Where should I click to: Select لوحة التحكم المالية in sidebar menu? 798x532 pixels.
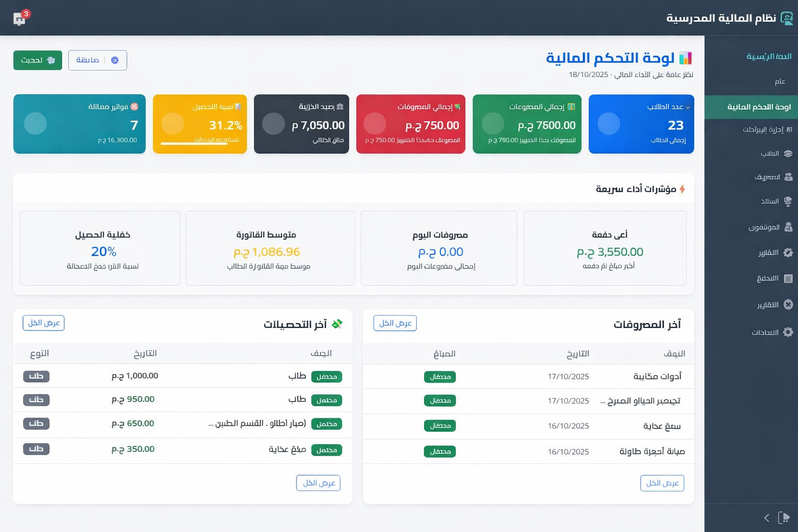point(759,107)
